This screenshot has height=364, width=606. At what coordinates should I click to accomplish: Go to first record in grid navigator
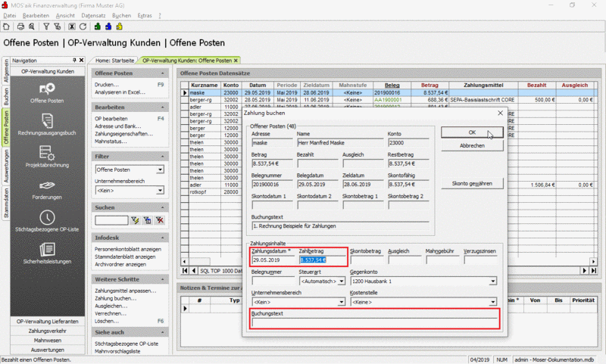click(185, 271)
